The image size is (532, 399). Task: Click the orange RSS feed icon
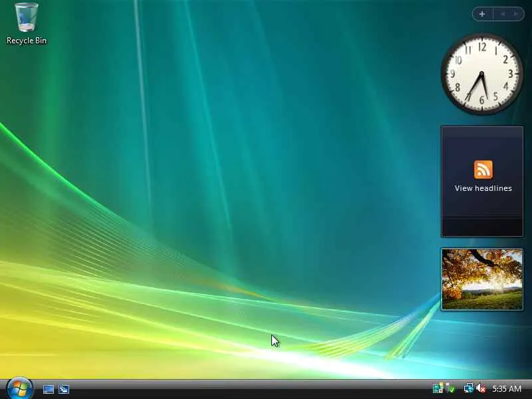coord(483,170)
